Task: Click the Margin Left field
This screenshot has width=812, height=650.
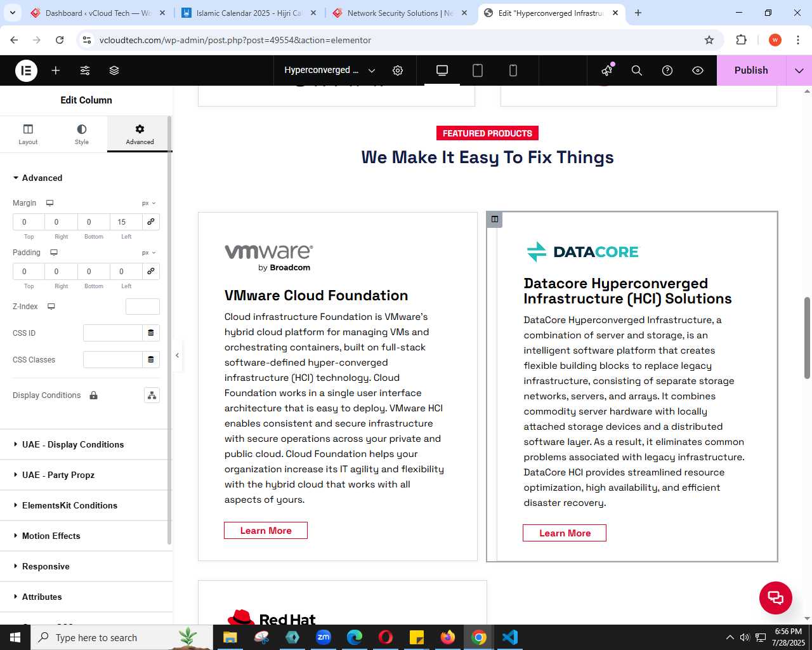Action: (126, 222)
